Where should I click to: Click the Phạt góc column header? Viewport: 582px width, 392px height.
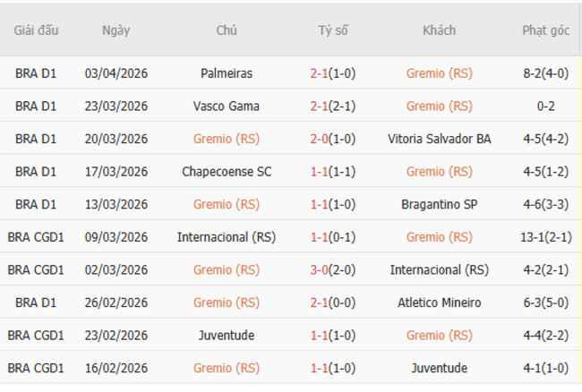[545, 30]
